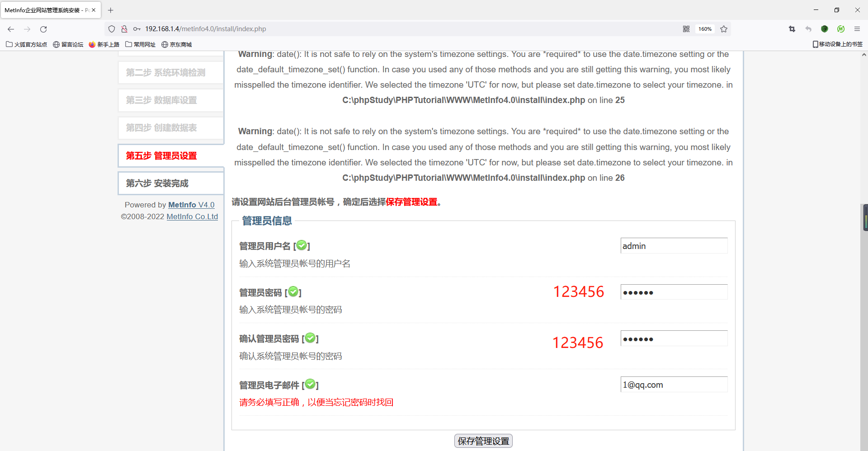Click the 保存管理设置 button
The image size is (868, 451).
click(483, 441)
